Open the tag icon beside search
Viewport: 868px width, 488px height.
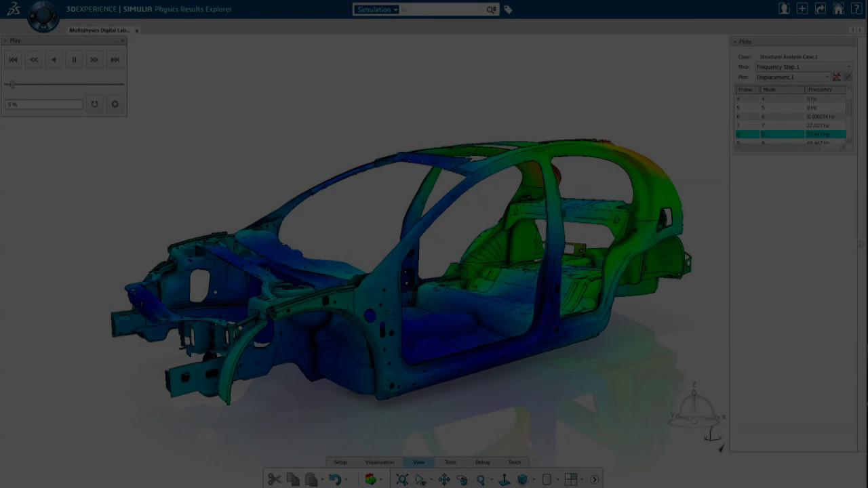508,9
